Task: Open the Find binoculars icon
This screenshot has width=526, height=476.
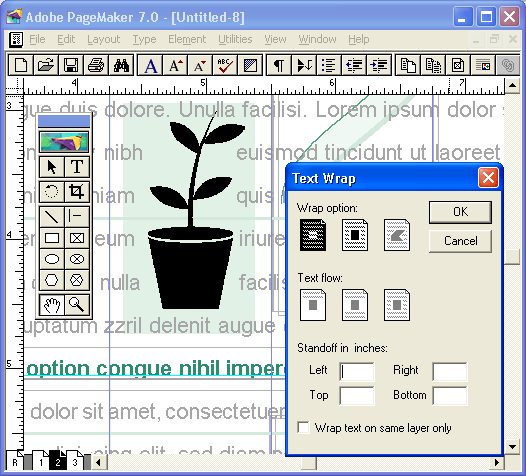Action: [121, 65]
